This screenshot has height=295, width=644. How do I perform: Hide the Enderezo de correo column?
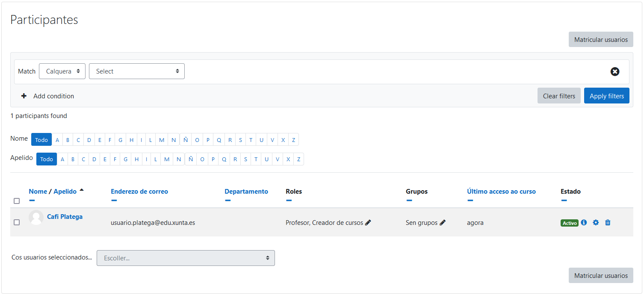[x=114, y=200]
